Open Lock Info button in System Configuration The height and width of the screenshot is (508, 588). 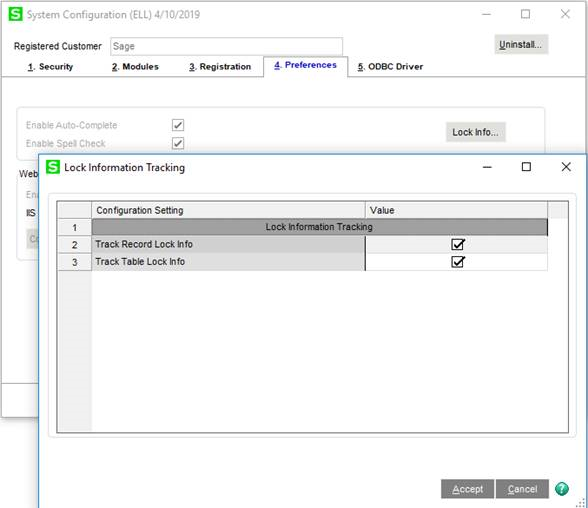(476, 132)
